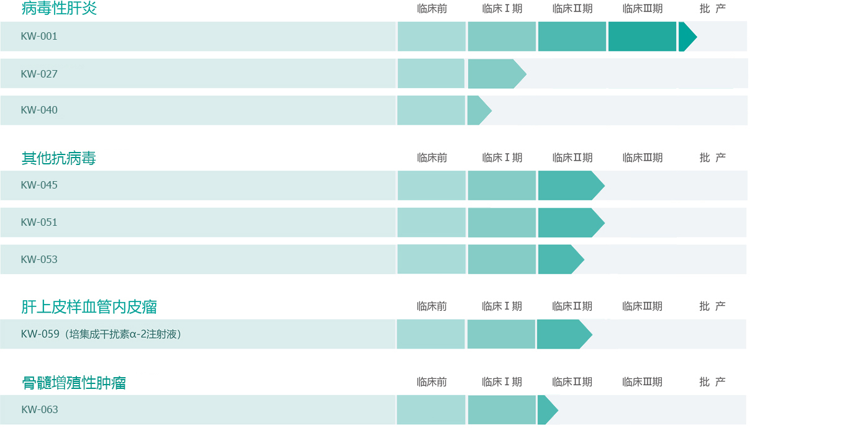This screenshot has height=428, width=868.
Task: Click 批产 header in 病毒性肝炎 section
Action: click(x=712, y=9)
